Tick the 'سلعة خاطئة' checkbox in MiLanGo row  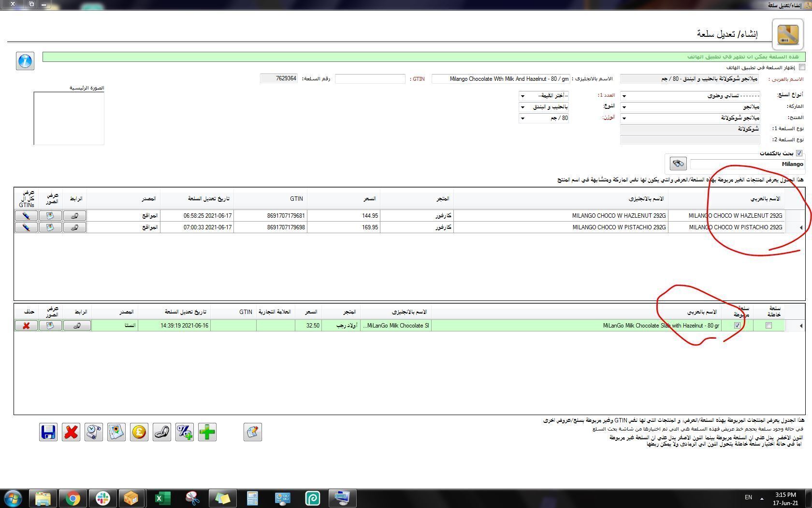pyautogui.click(x=769, y=326)
